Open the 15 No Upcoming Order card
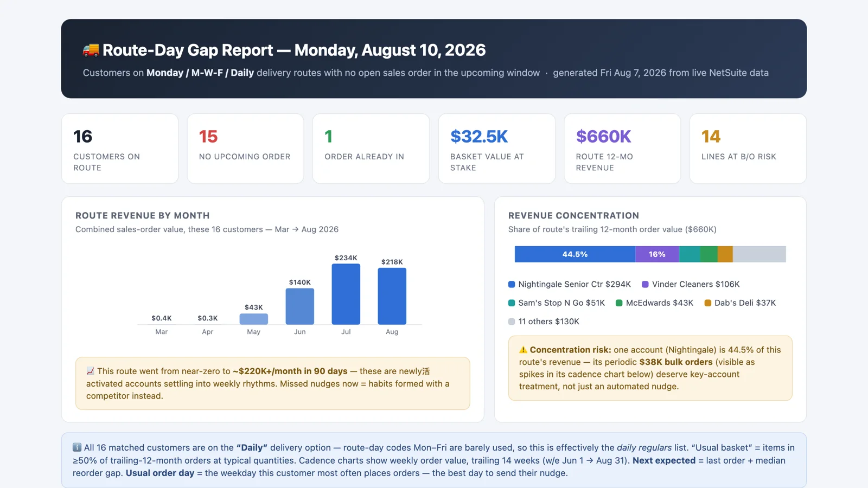868x488 pixels. click(x=245, y=149)
